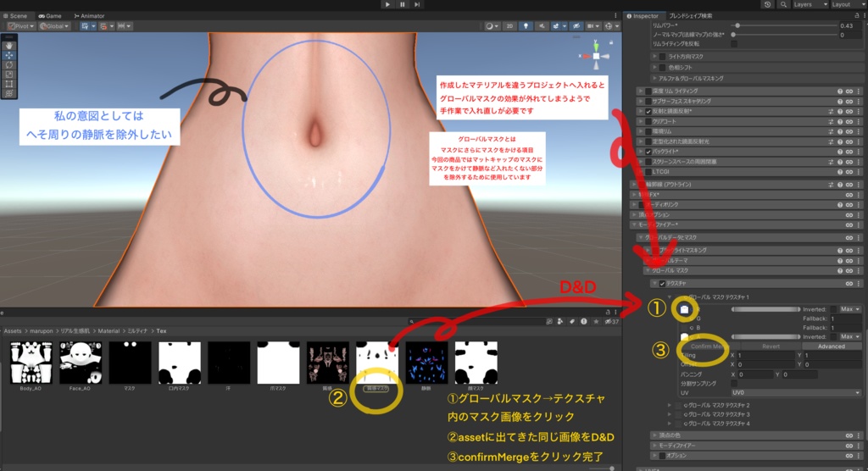Click the Pause button
Viewport: 868px width, 471px height.
pos(403,4)
